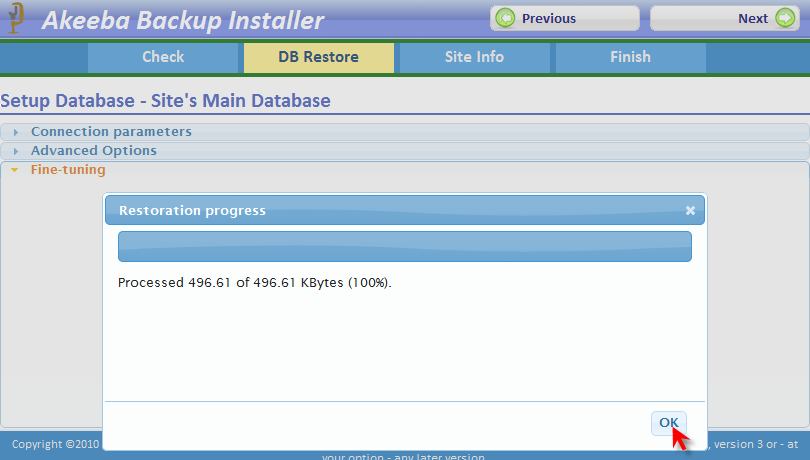Open the Site Info tab

point(474,57)
